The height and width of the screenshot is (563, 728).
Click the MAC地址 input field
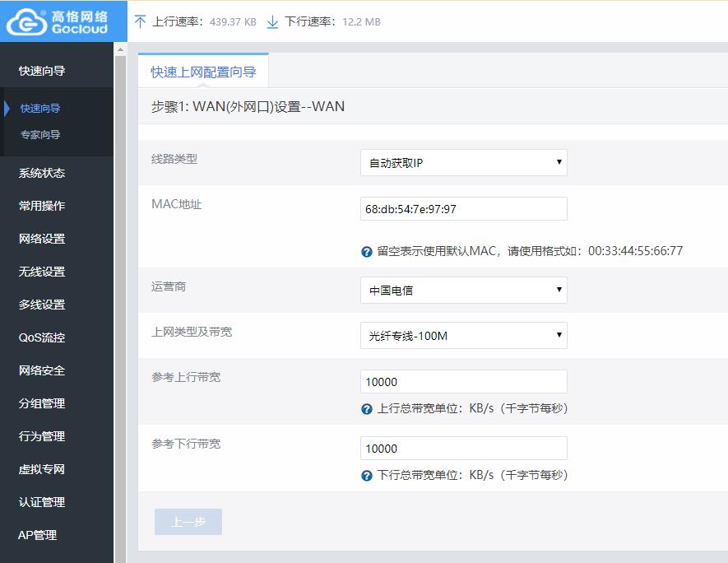click(463, 208)
